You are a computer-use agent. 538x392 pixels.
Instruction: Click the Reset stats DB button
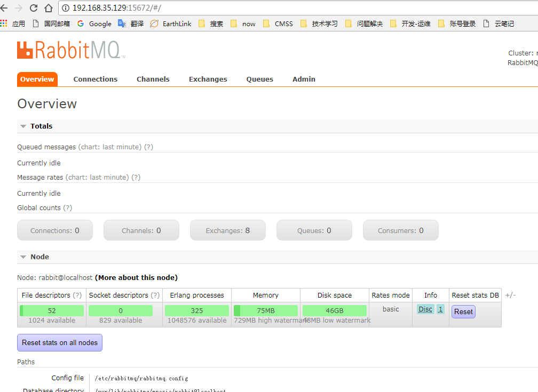(463, 312)
